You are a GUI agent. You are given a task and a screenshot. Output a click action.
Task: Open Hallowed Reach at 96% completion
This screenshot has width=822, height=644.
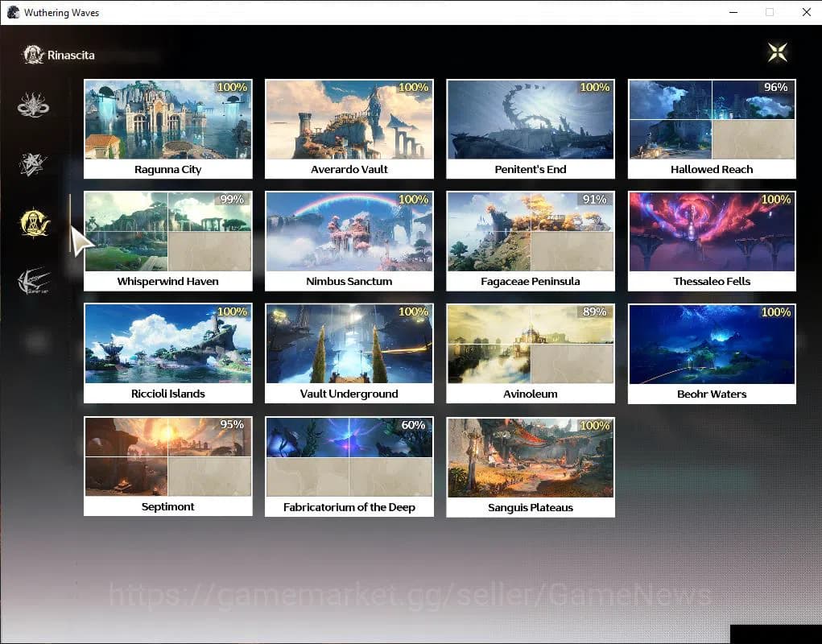click(712, 129)
